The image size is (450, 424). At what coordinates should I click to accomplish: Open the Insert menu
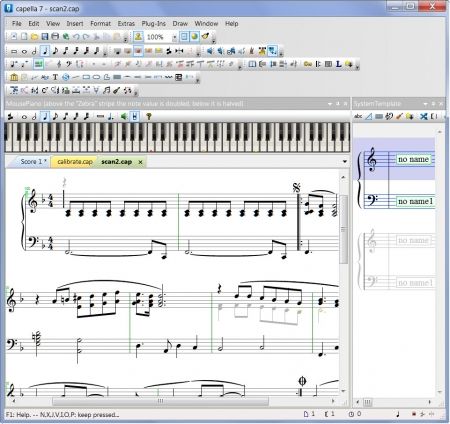[75, 23]
